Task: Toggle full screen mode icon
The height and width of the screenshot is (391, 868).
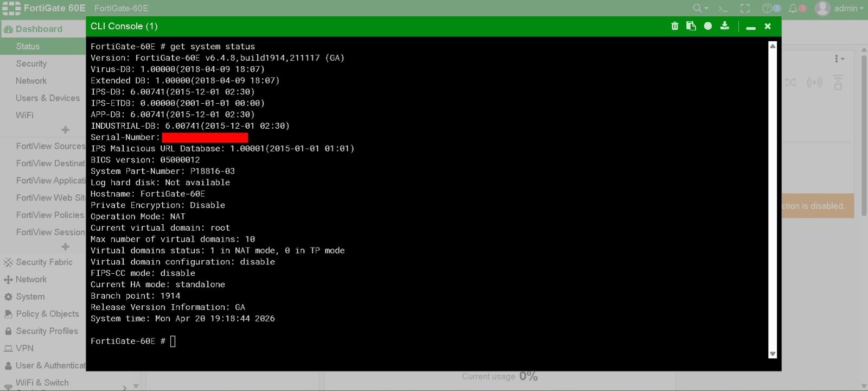Action: (745, 8)
